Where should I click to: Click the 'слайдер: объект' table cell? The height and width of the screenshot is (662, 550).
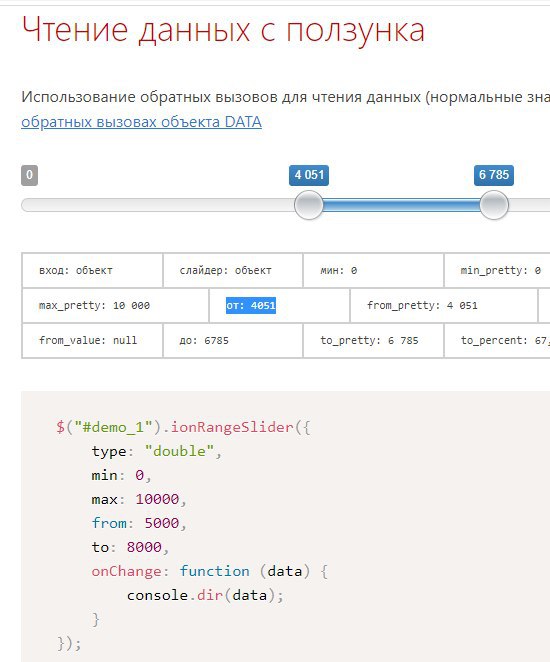point(233,270)
